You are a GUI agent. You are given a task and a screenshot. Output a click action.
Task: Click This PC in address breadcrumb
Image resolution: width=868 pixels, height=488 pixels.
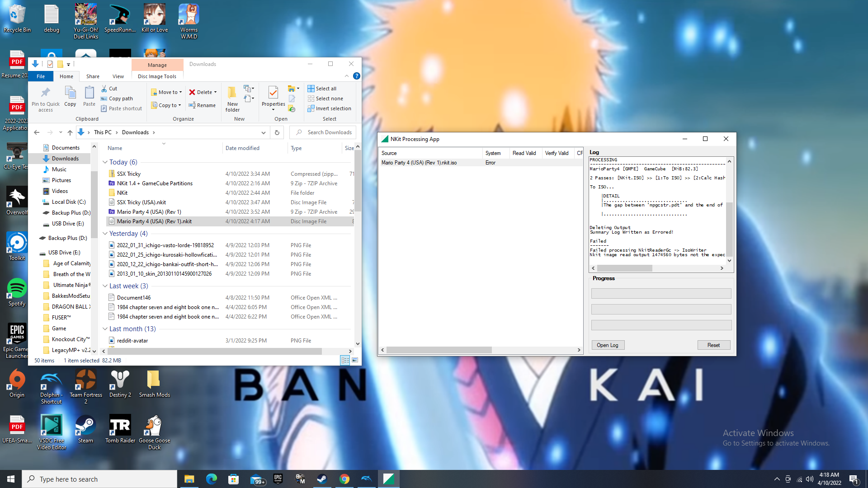click(x=103, y=132)
